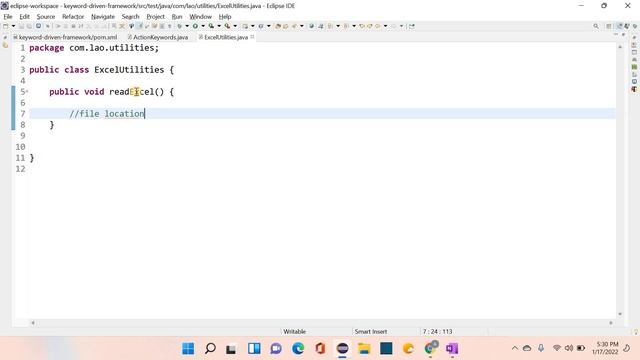Open the Run dropdown arrow

pos(203,26)
